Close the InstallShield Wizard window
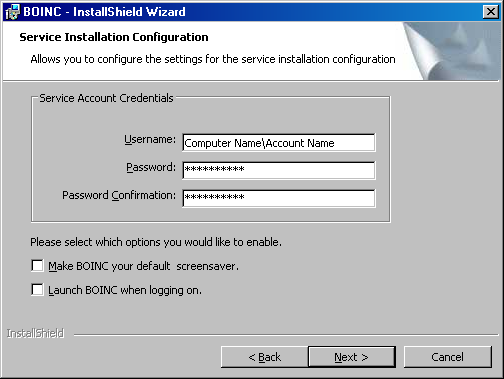The image size is (504, 379). [491, 12]
